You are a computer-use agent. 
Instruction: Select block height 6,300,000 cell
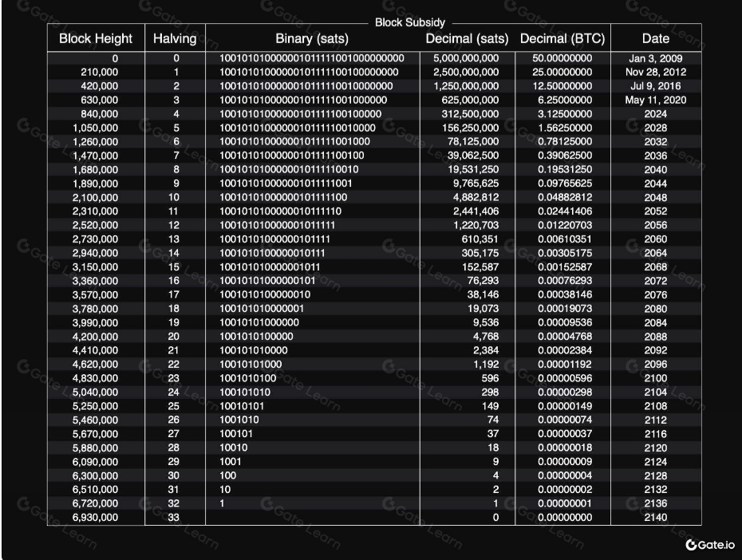95,475
